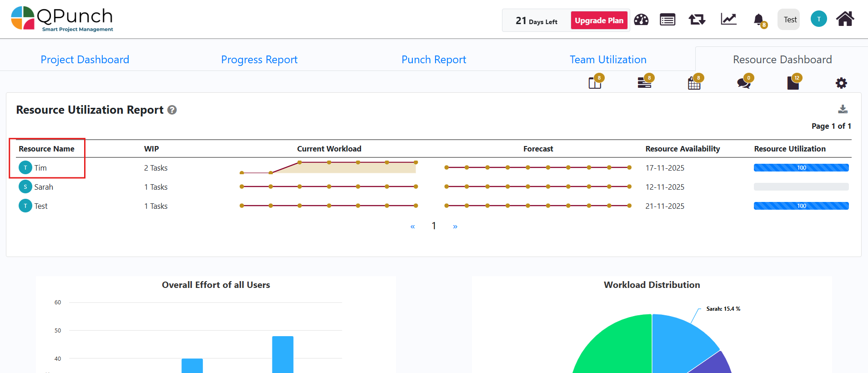This screenshot has width=868, height=373.
Task: Open the calendar view icon
Action: pos(694,83)
